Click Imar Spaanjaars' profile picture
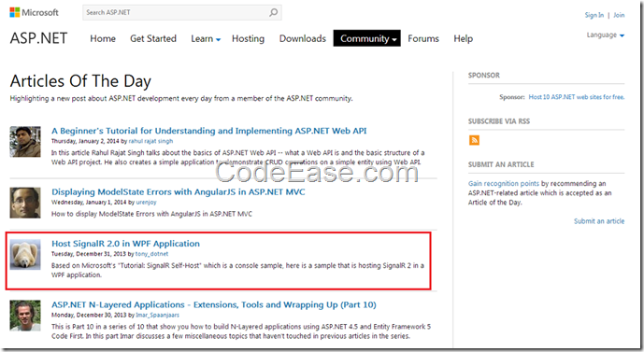Image resolution: width=644 pixels, height=352 pixels. pyautogui.click(x=25, y=316)
